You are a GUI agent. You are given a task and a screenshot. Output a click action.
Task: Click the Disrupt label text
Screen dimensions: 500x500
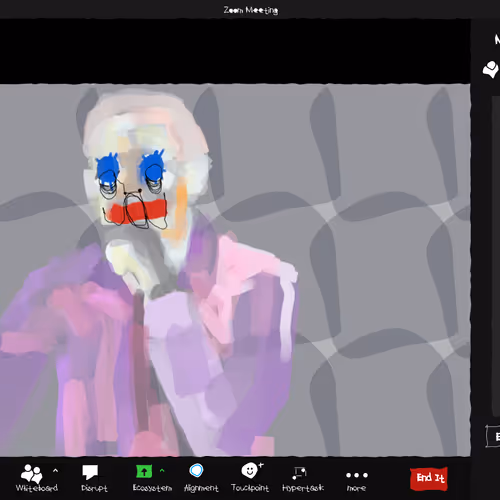point(94,488)
